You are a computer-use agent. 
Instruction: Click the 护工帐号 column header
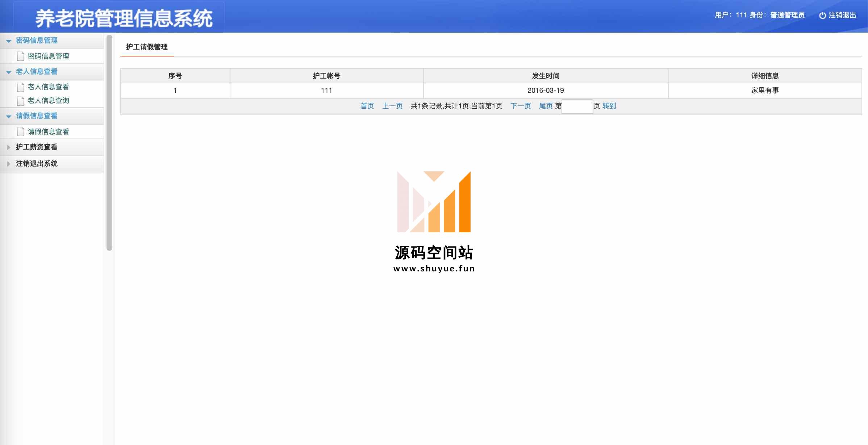point(326,76)
